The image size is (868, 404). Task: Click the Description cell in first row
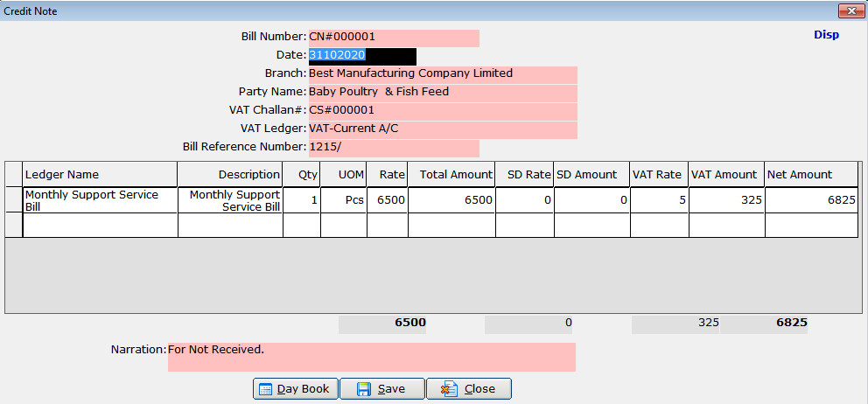230,200
